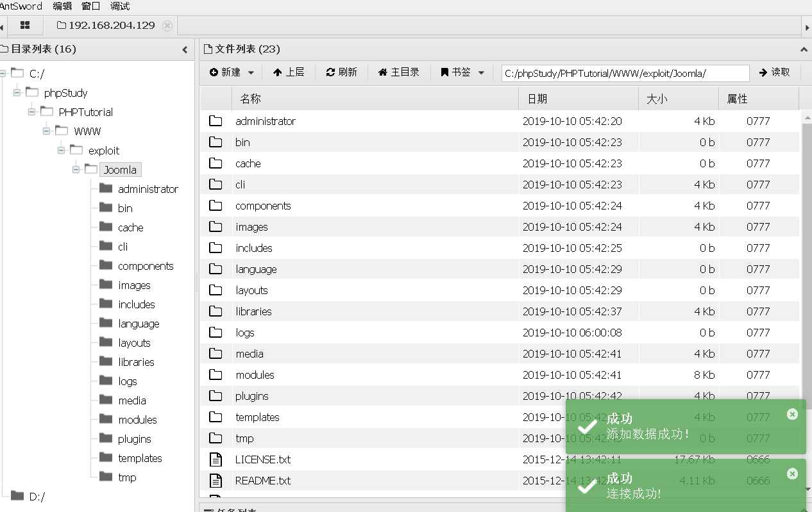The image size is (812, 512).
Task: Refresh the listing with 刷新
Action: click(342, 72)
